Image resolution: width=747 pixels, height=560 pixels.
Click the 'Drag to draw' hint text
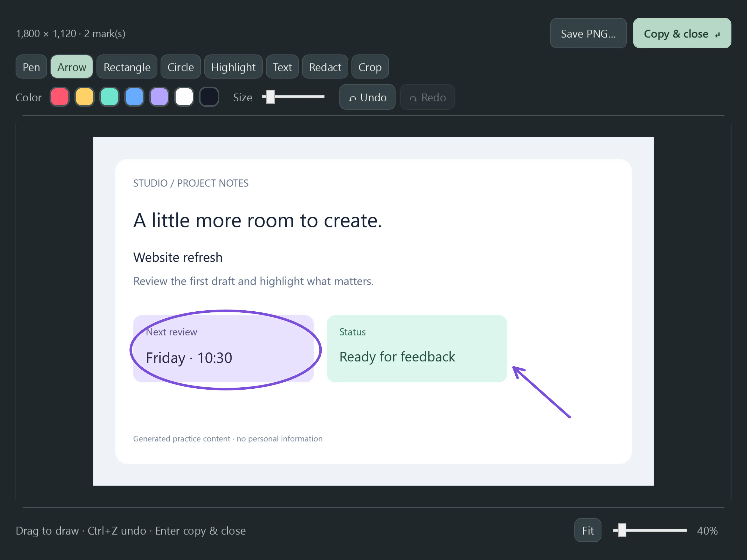click(131, 531)
